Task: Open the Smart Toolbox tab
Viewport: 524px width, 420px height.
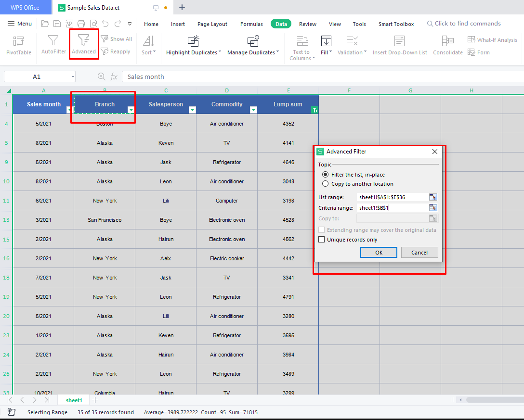Action: click(x=396, y=24)
